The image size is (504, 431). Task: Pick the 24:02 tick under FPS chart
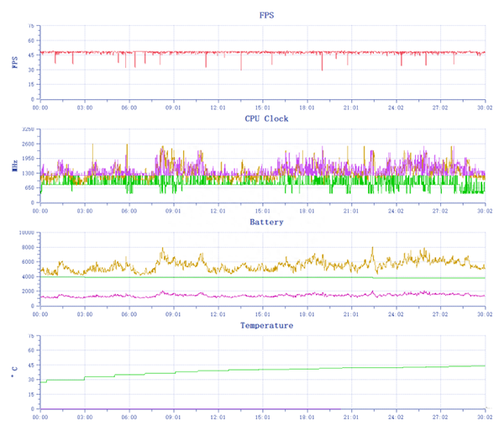(396, 107)
